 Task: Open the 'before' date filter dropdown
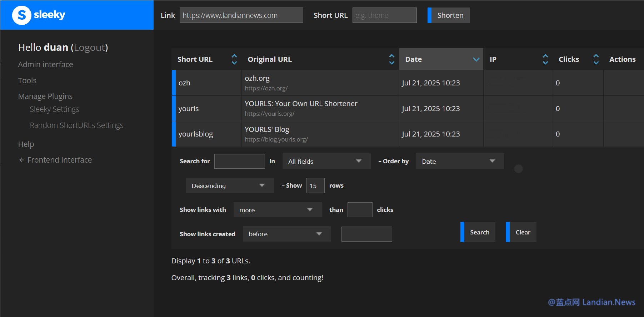(286, 234)
